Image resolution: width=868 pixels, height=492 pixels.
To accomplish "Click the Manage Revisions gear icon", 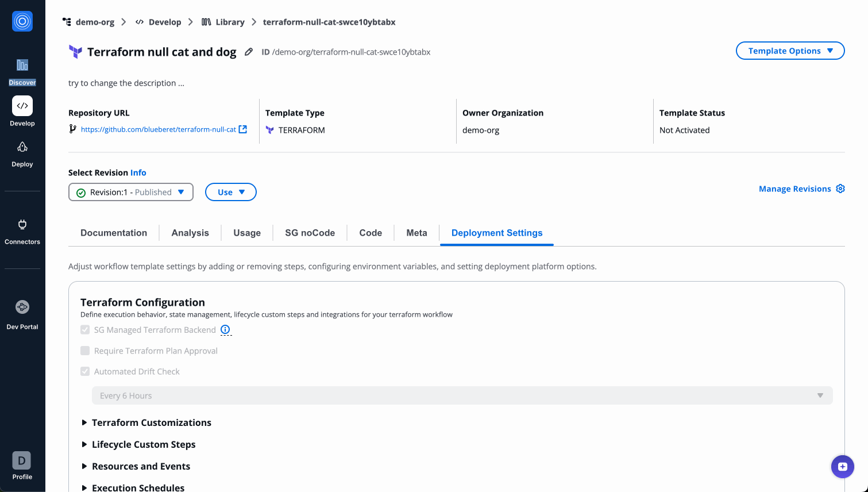I will tap(840, 189).
